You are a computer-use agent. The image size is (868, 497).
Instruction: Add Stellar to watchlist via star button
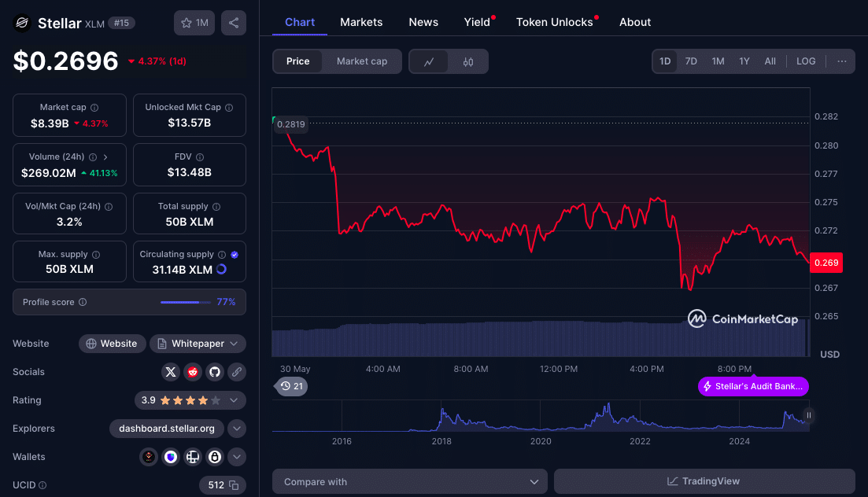[x=194, y=23]
